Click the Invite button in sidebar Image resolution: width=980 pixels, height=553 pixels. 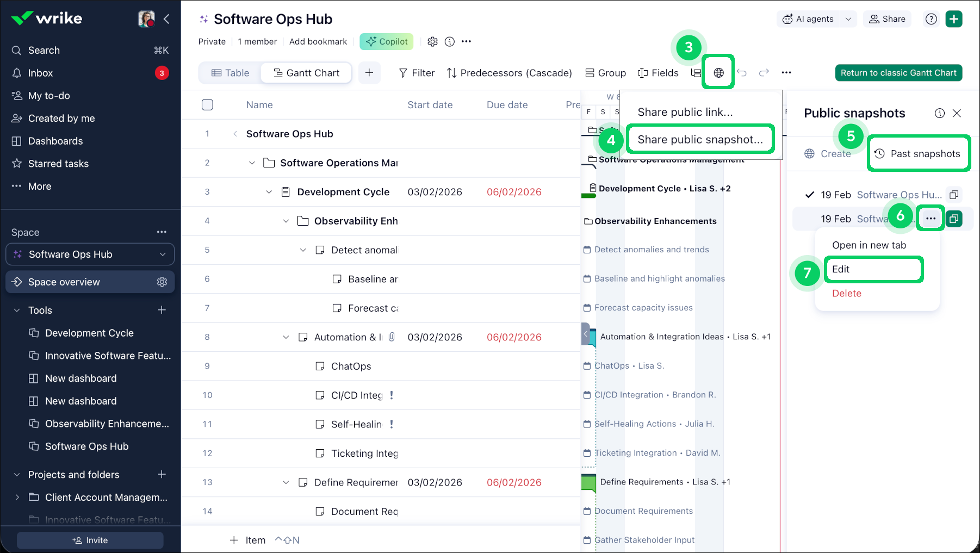tap(90, 540)
